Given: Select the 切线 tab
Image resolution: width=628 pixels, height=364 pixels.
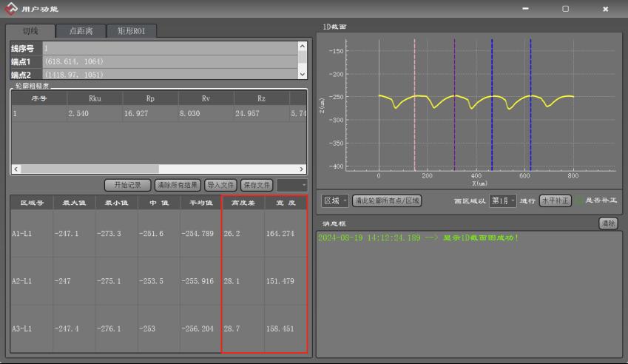Looking at the screenshot, I should click(30, 31).
